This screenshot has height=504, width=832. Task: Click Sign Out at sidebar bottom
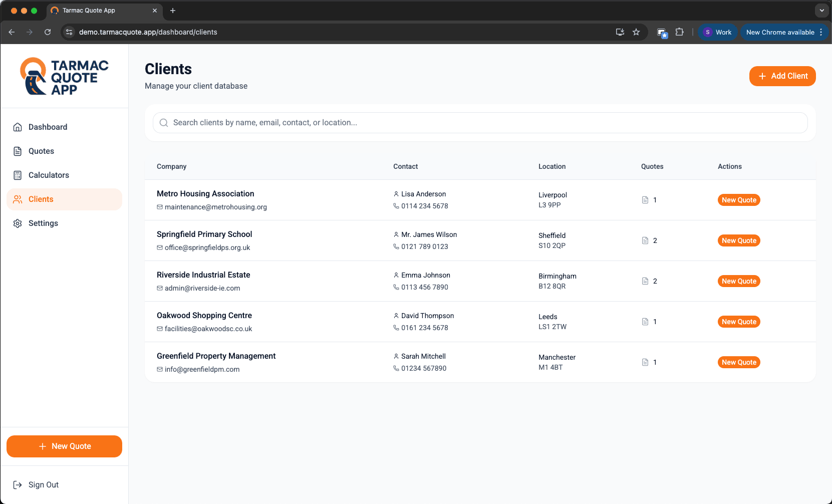coord(43,485)
